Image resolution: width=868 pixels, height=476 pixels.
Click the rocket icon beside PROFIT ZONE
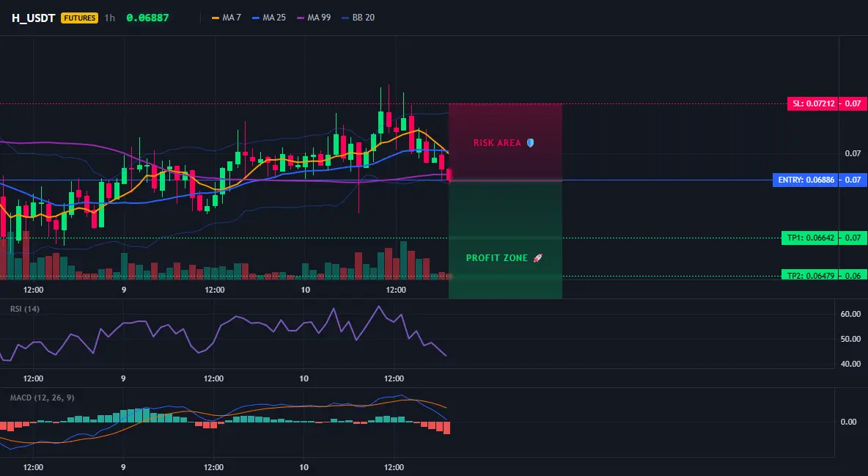(537, 258)
